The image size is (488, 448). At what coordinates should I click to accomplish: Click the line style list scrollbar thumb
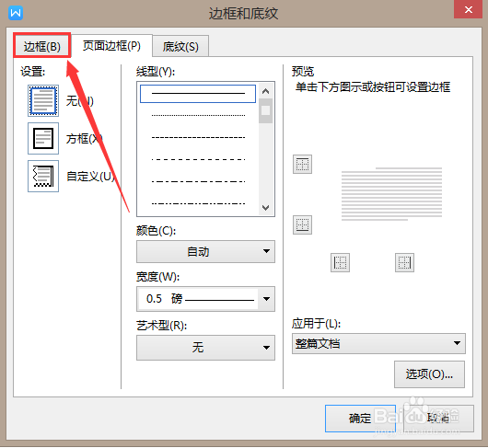coord(265,111)
